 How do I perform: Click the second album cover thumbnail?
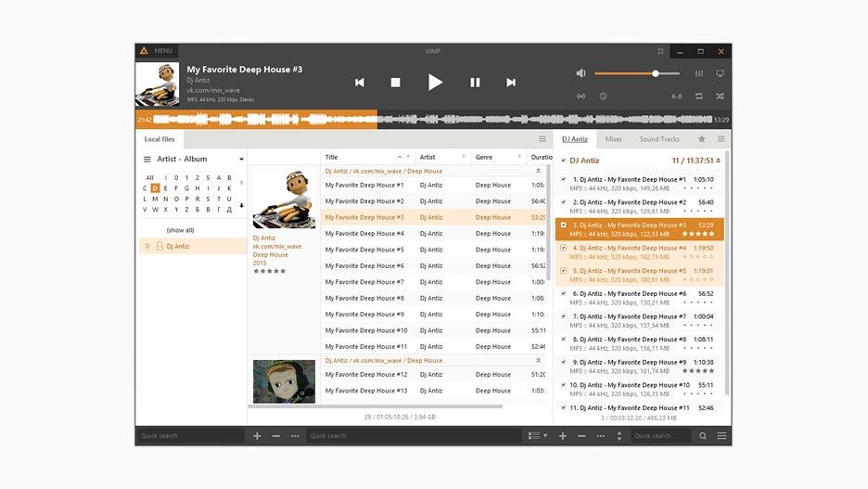click(x=284, y=381)
